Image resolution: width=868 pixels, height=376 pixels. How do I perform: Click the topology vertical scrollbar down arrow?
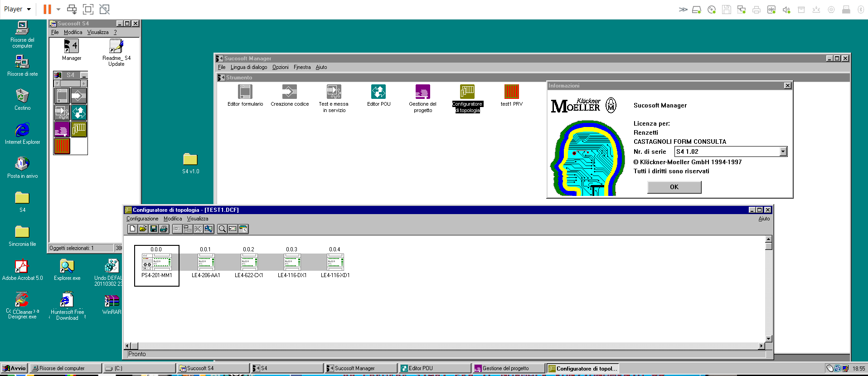[768, 338]
